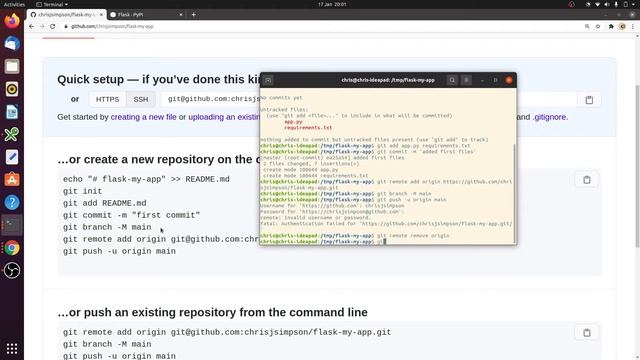Screen dimensions: 640x360
Task: Follow the uploading an existing file link
Action: coord(224,117)
